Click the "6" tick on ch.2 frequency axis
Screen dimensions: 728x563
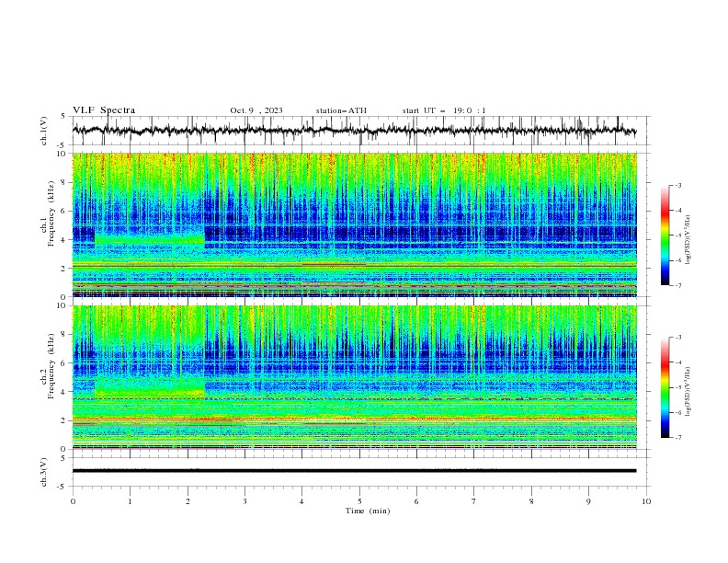point(65,363)
